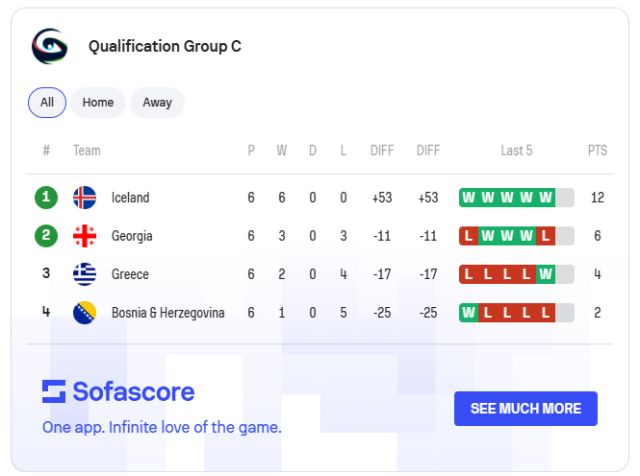Open the Iceland team name
This screenshot has height=476, width=640.
[x=130, y=198]
